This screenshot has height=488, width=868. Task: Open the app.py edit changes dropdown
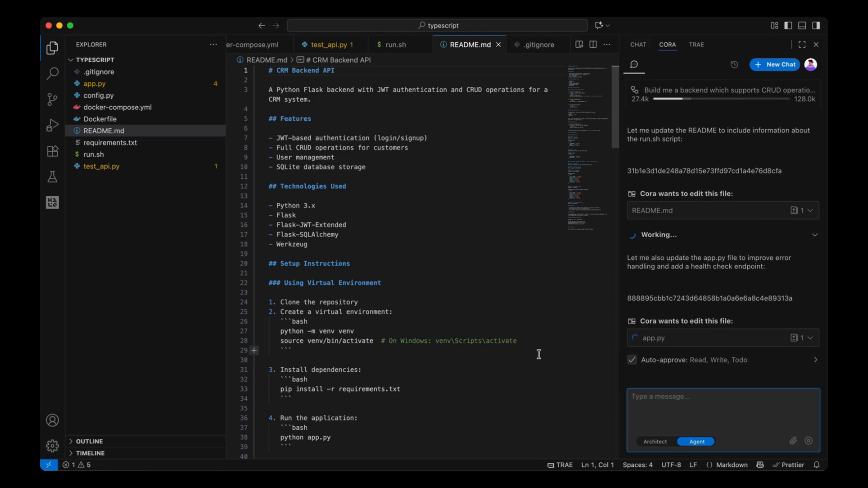tap(811, 338)
